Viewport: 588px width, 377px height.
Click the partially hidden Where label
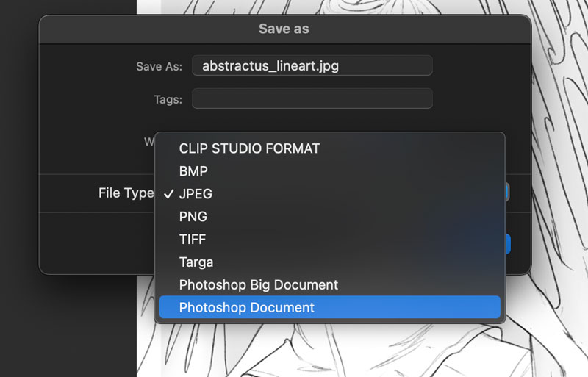pyautogui.click(x=148, y=141)
